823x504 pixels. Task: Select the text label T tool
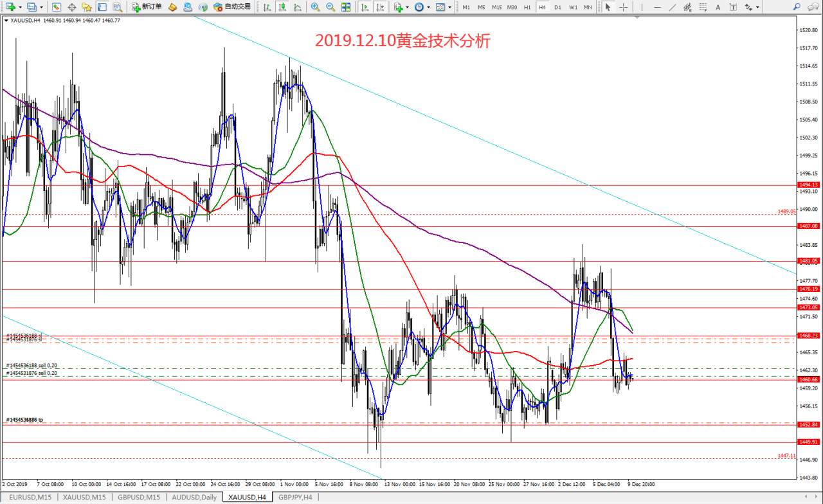coord(733,6)
